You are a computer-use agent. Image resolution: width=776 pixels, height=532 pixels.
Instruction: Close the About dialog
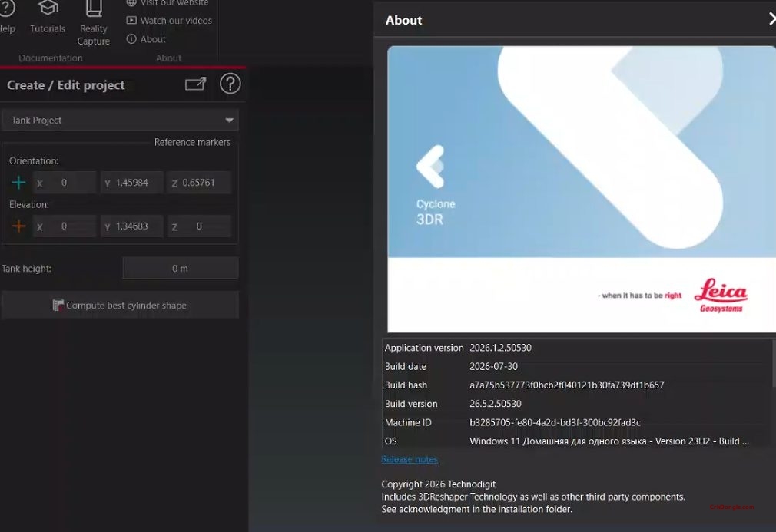[771, 19]
